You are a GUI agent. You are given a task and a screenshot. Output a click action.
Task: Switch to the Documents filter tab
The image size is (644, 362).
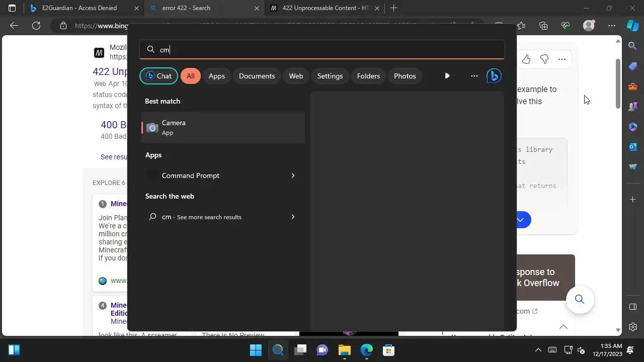coord(257,76)
